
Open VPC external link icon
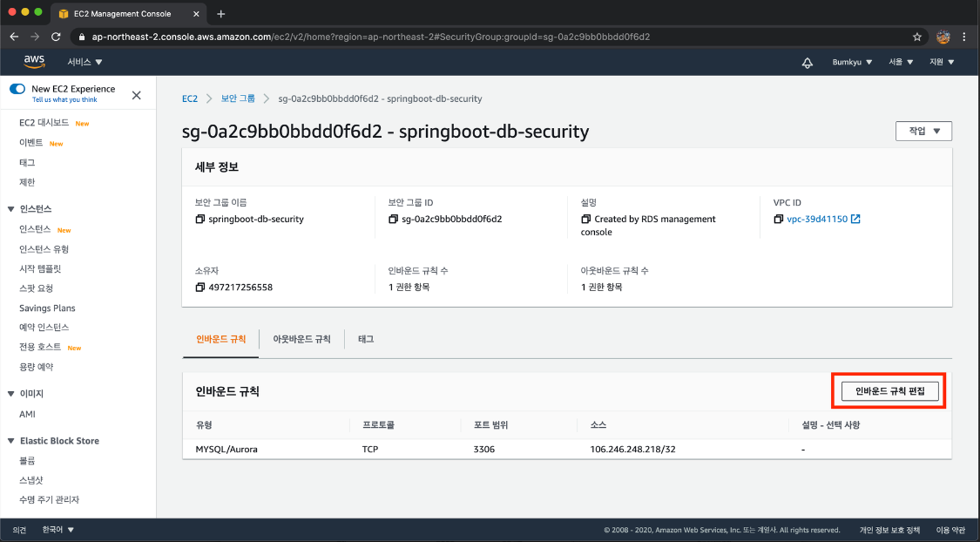pyautogui.click(x=855, y=219)
